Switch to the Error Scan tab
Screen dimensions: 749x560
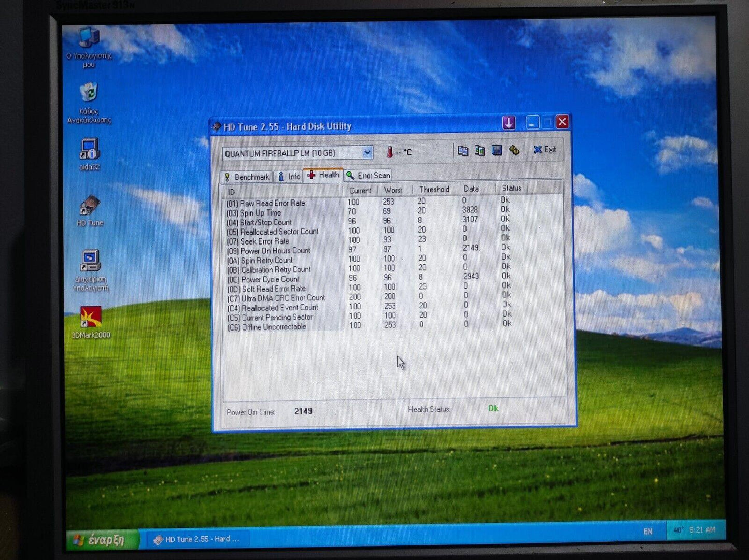coord(368,176)
